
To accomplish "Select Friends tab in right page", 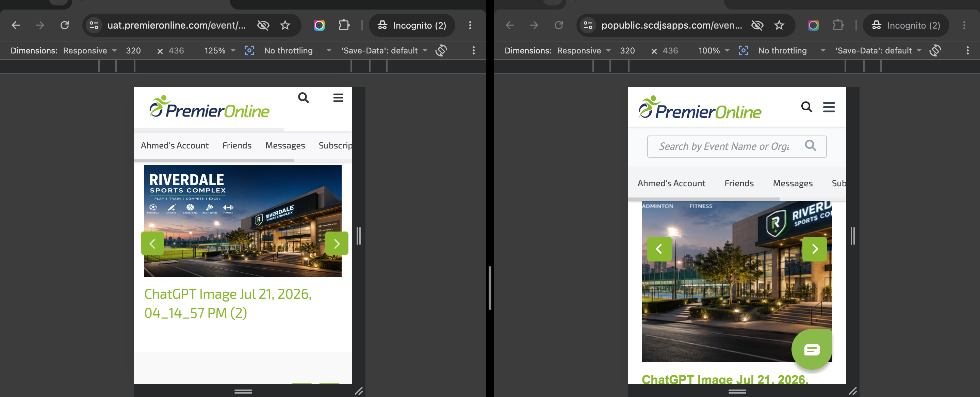I will (x=739, y=183).
